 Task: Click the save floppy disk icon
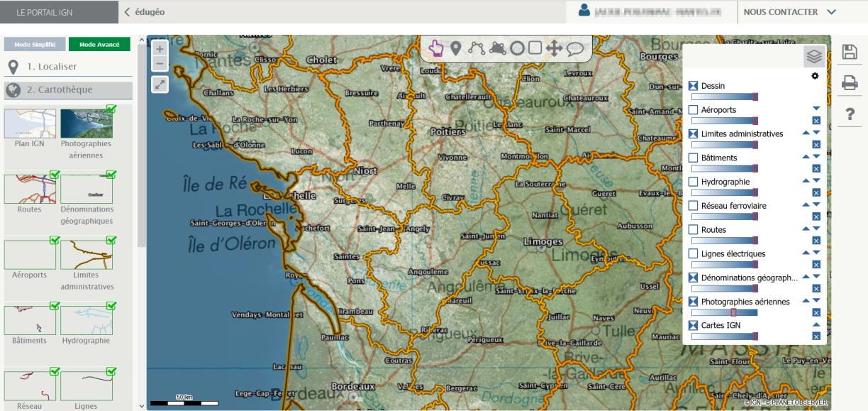[x=850, y=52]
